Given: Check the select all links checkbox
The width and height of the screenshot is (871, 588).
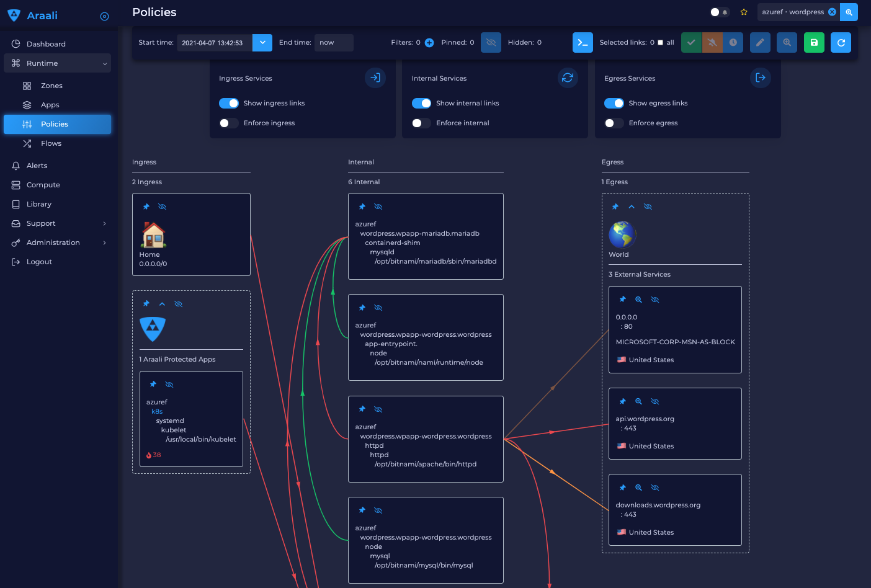Looking at the screenshot, I should (661, 43).
